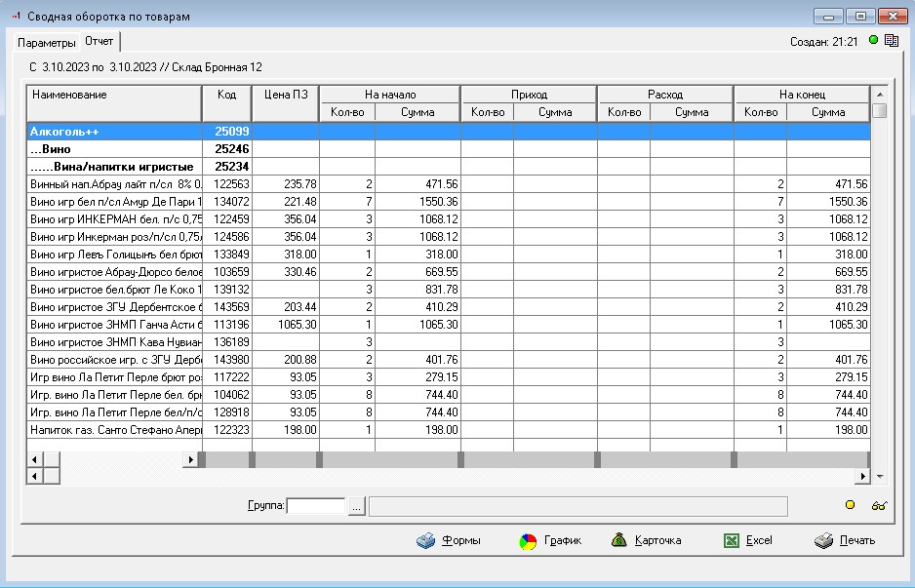Screen dimensions: 915x588
Task: Open Формы printer forms button
Action: coord(449,540)
